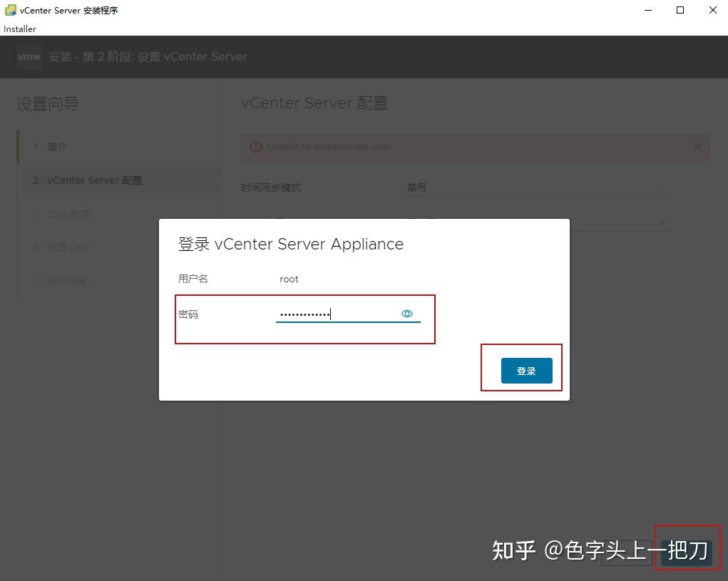The width and height of the screenshot is (728, 581).
Task: Maximize the installer window
Action: pyautogui.click(x=680, y=10)
